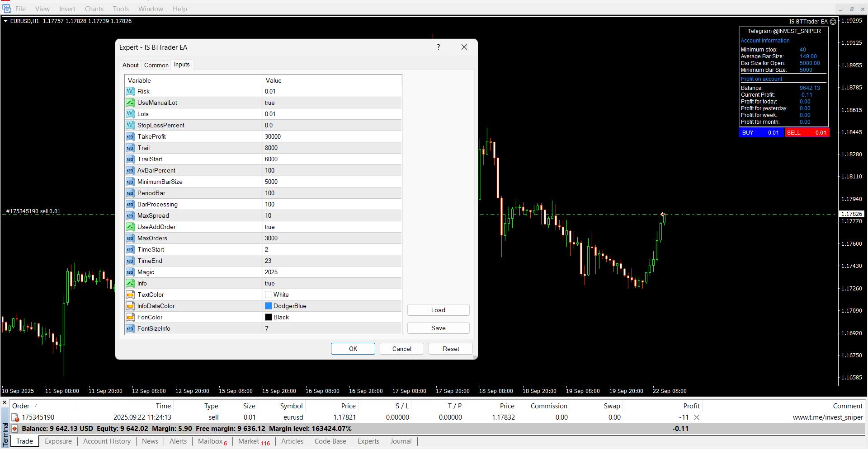Switch to the Common tab
This screenshot has width=868, height=449.
click(x=156, y=65)
